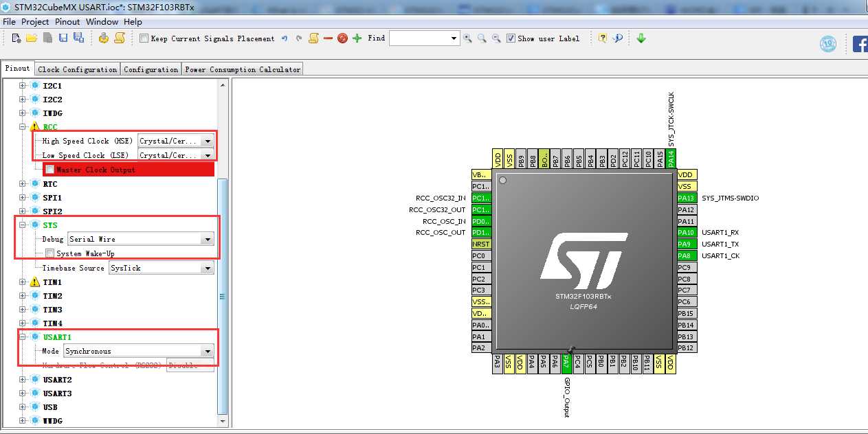Viewport: 868px width, 434px height.
Task: Click the Save Project disk icon
Action: [x=63, y=38]
